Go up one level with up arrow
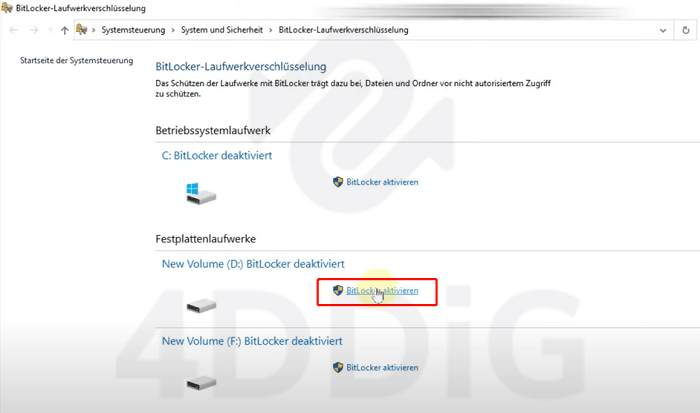The width and height of the screenshot is (700, 413). [x=65, y=30]
